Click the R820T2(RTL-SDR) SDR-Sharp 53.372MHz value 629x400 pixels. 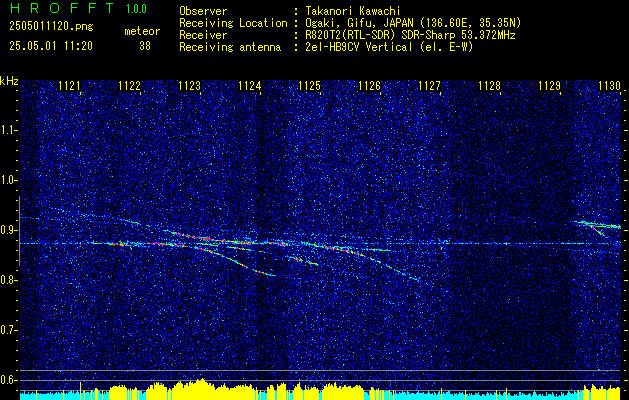(410, 35)
